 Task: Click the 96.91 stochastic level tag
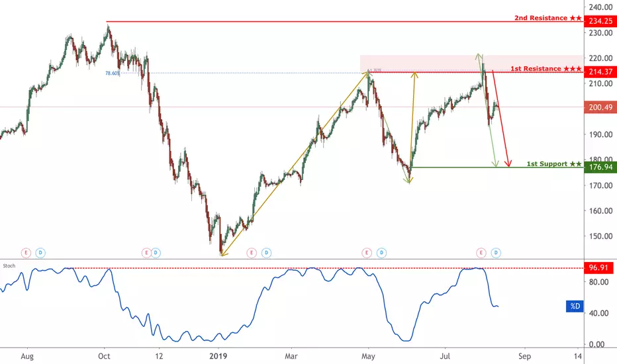(x=598, y=267)
